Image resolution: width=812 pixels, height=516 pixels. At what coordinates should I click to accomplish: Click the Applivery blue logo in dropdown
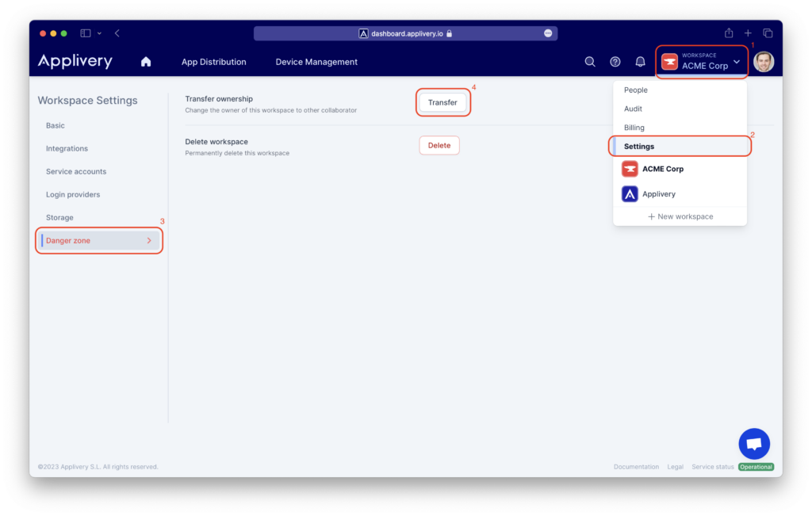[x=630, y=194]
